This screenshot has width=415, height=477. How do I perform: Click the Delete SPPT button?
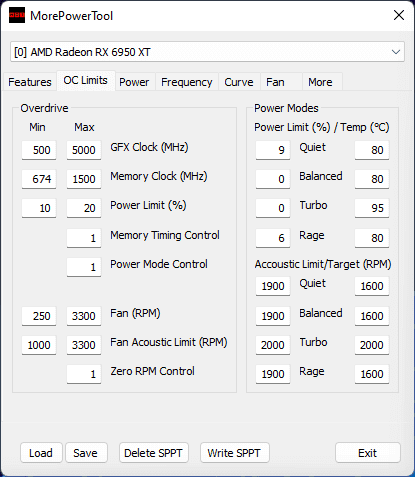click(x=154, y=453)
